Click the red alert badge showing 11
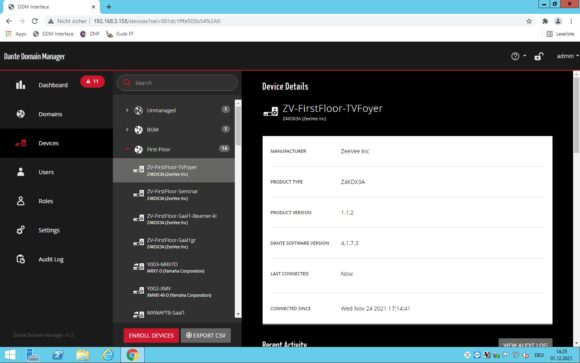This screenshot has height=363, width=580. point(92,81)
